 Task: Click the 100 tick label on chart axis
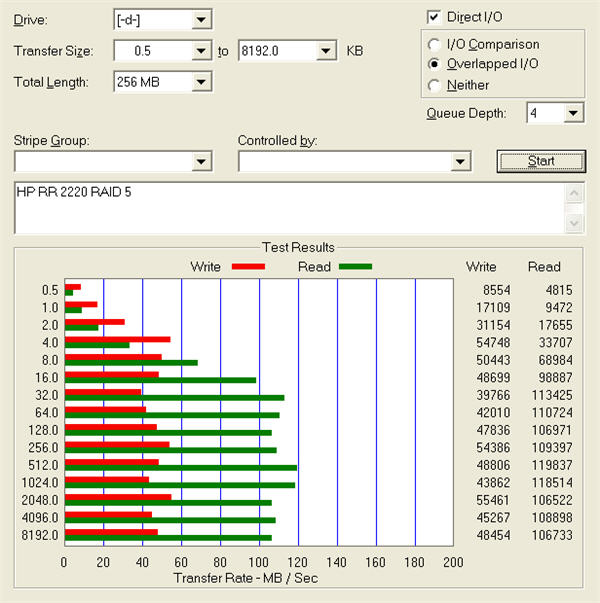point(258,562)
